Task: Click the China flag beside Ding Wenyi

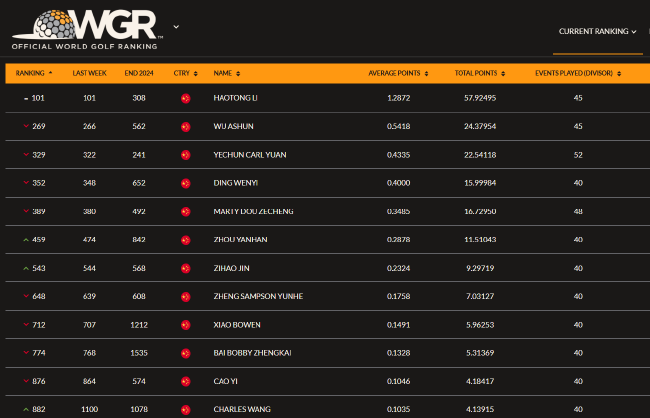Action: pos(186,183)
